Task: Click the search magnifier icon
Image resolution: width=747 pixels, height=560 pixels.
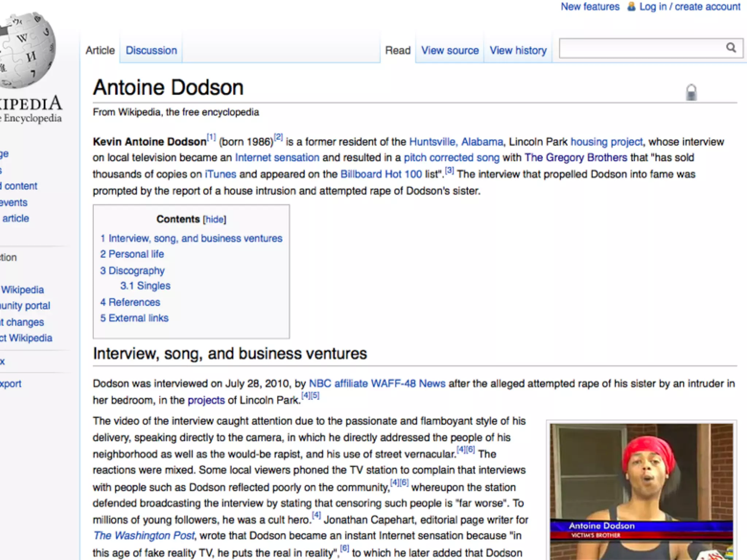Action: coord(731,48)
